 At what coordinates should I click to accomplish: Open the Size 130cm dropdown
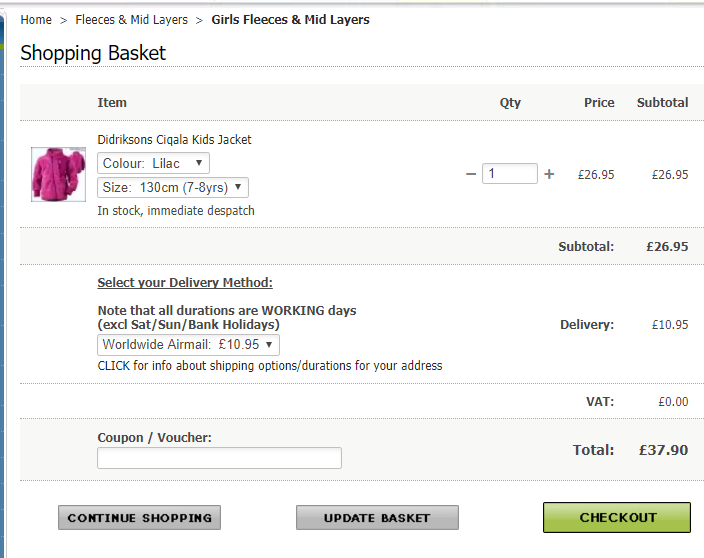172,187
